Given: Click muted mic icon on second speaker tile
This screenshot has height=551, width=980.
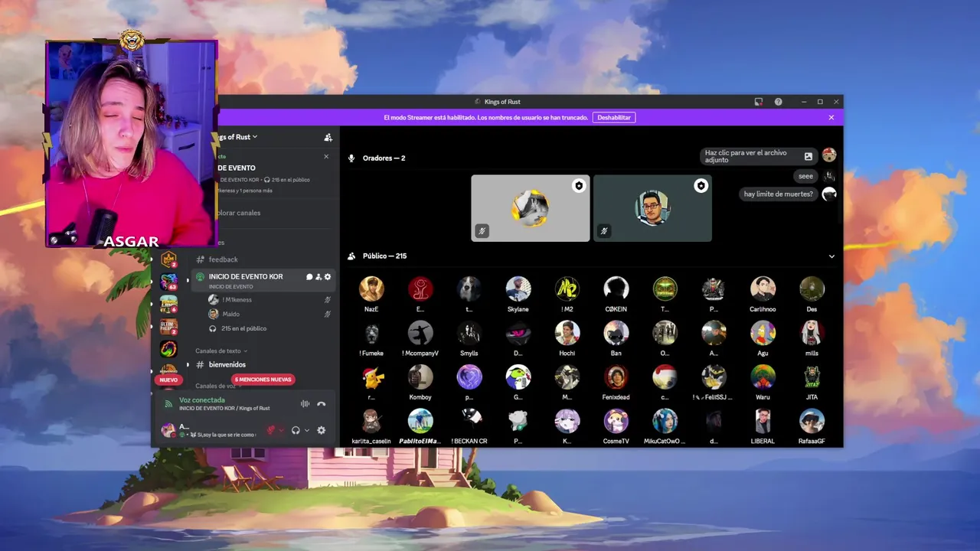Looking at the screenshot, I should [604, 231].
